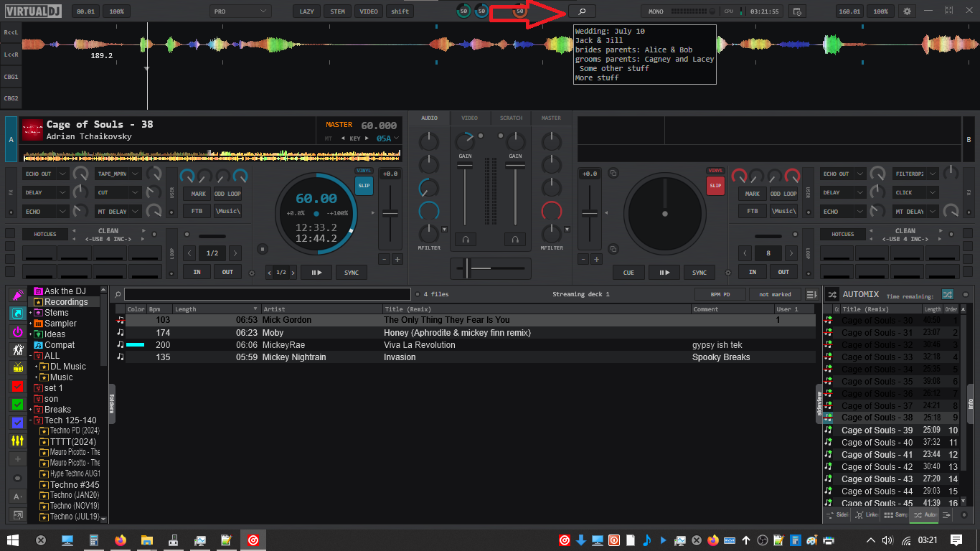Click the left sidebar pink flashlight icon
This screenshot has height=551, width=980.
[18, 295]
